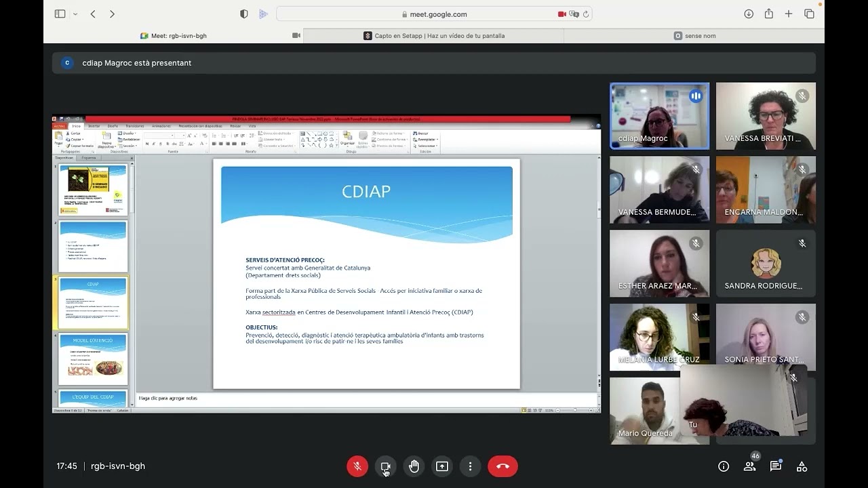Switch to the sense nom tab
The height and width of the screenshot is (488, 868).
click(x=694, y=36)
